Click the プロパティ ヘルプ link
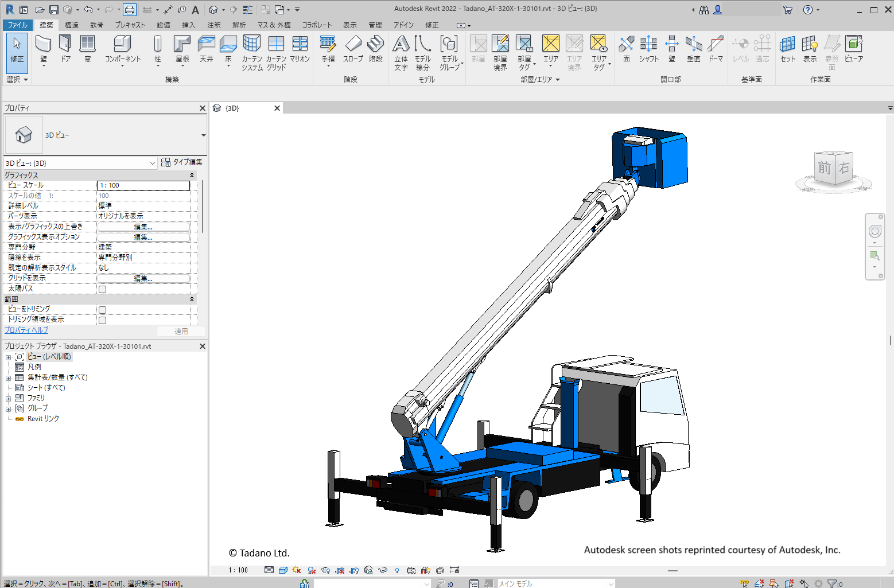 26,330
